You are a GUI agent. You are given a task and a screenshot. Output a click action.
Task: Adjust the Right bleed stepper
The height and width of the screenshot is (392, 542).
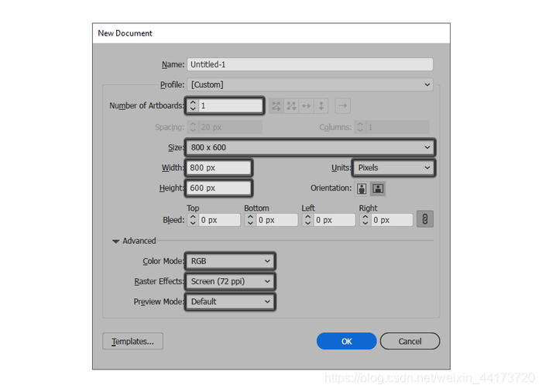pos(365,220)
